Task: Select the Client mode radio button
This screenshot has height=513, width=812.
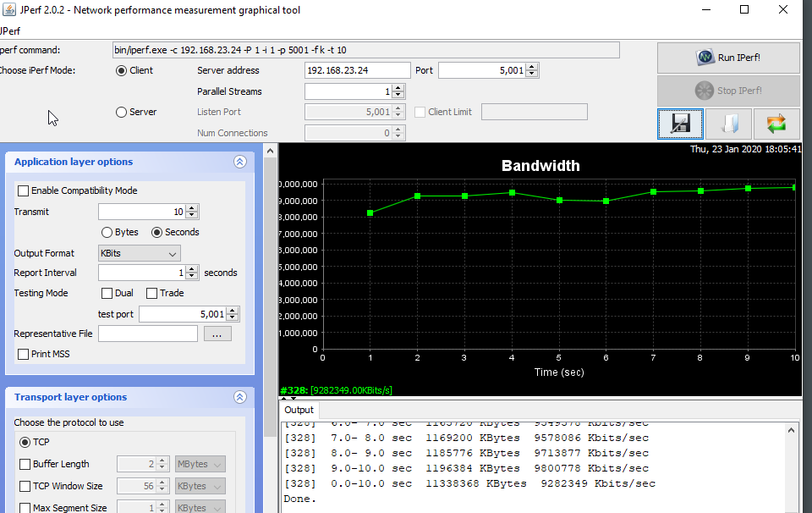Action: click(x=121, y=70)
